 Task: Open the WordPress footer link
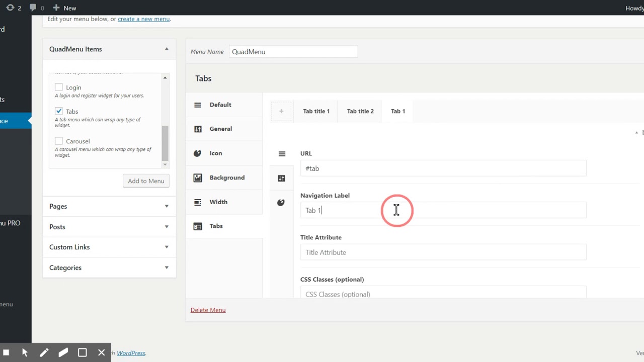coord(131,353)
